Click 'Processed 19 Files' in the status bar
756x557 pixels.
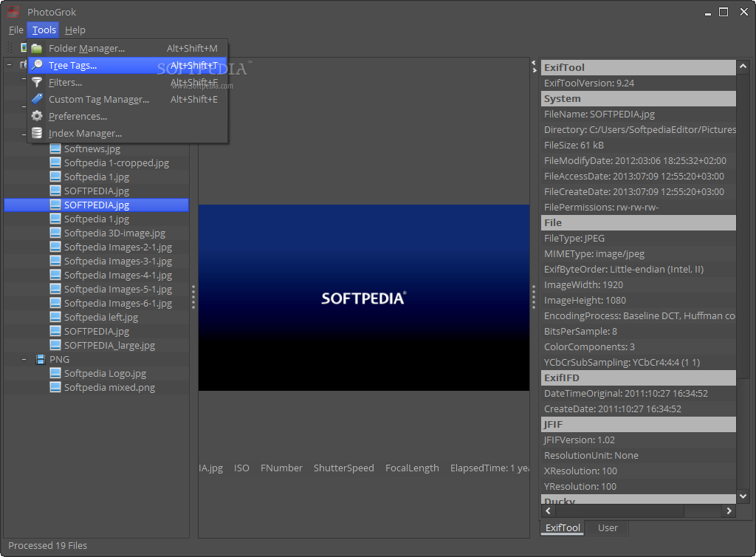tap(48, 545)
